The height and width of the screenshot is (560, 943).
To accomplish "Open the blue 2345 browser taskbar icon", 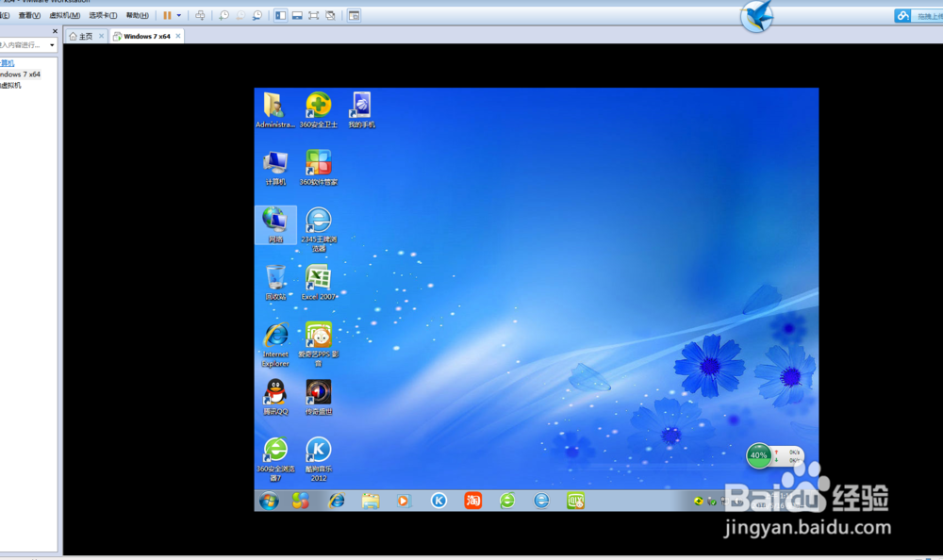I will tap(541, 501).
